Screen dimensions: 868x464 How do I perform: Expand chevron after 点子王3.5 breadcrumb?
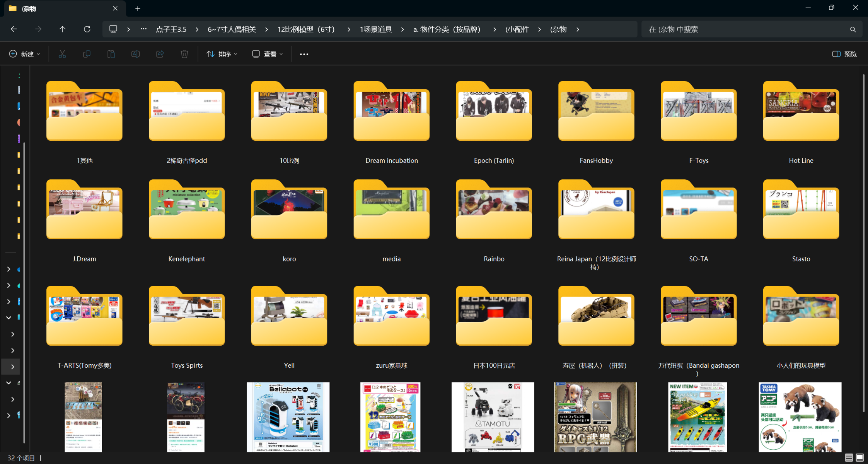197,29
